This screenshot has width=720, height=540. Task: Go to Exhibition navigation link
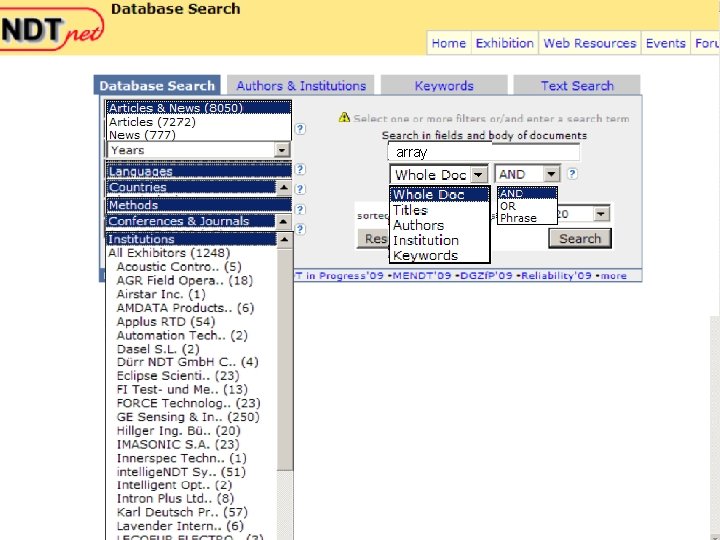tap(504, 43)
